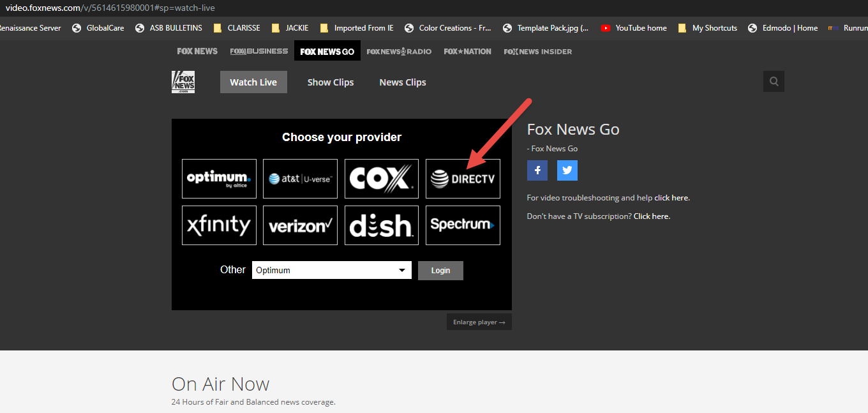Image resolution: width=868 pixels, height=413 pixels.
Task: Choose Cox provider logo
Action: [x=382, y=179]
